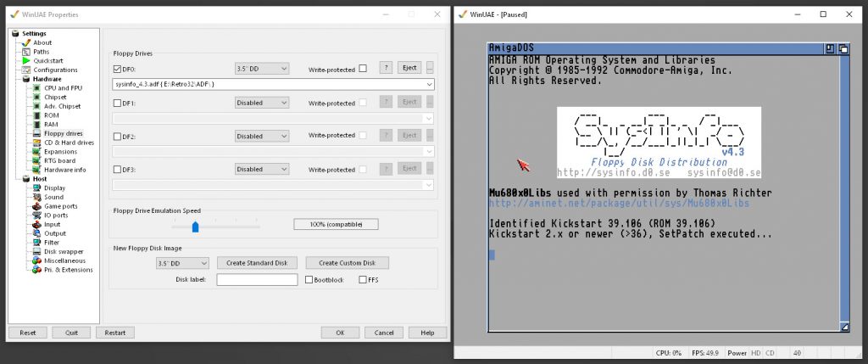Collapse the Hardware tree section
Viewport: 868px width, 364px height.
pos(27,79)
